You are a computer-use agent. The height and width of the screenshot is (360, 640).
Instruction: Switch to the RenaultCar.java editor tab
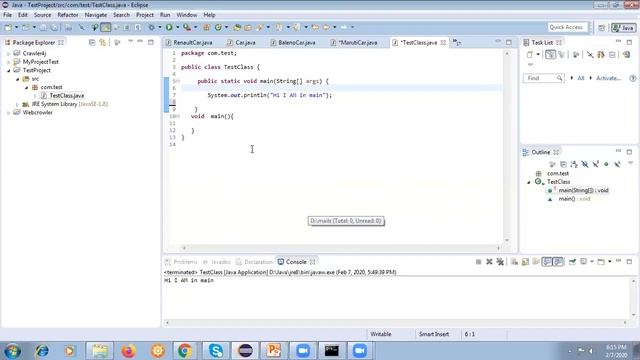(189, 42)
